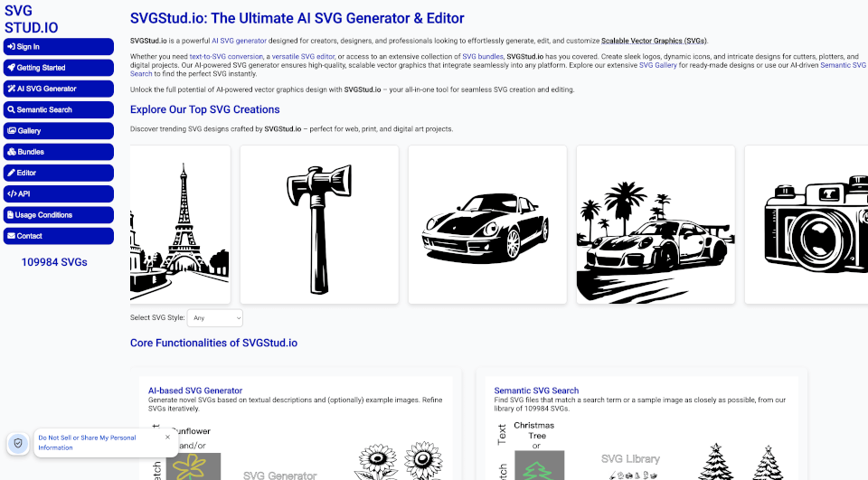Open the Sign In menu item
Viewport: 868px width, 480px height.
pyautogui.click(x=59, y=46)
